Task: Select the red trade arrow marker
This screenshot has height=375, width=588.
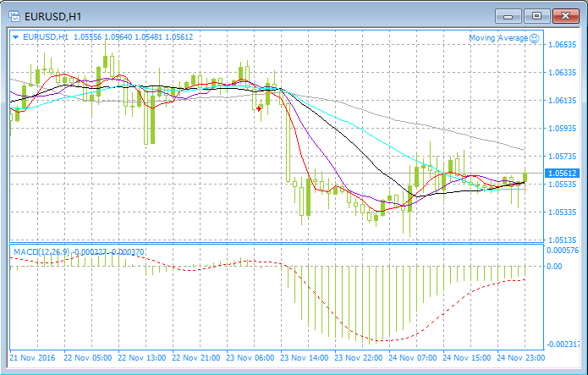Action: (x=259, y=108)
